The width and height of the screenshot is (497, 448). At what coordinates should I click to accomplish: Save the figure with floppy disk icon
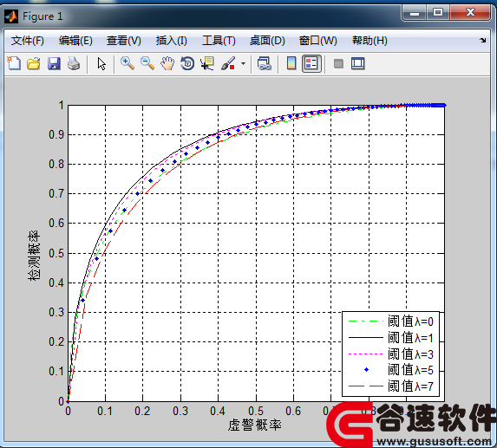click(x=54, y=63)
